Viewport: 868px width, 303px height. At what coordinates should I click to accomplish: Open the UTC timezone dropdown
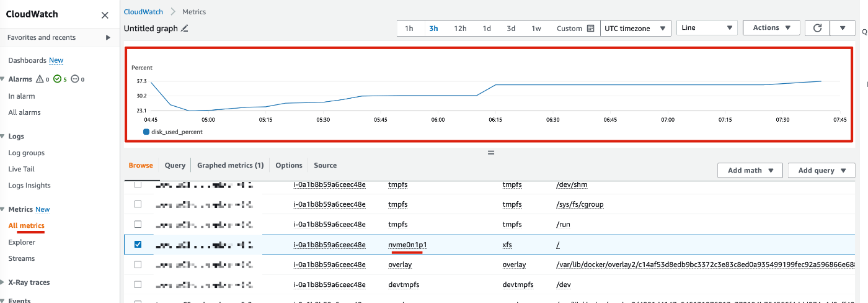(635, 28)
